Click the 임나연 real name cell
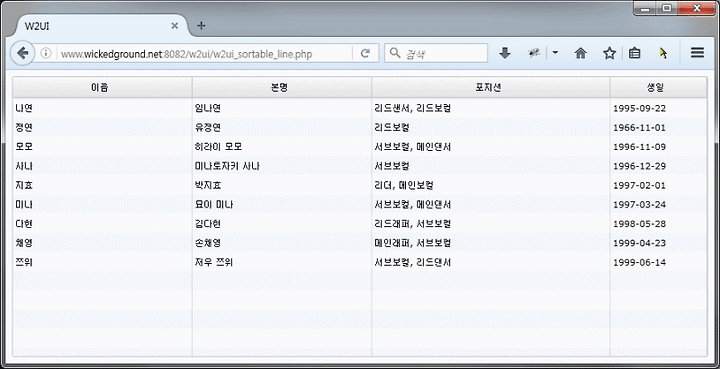Screen dimensions: 720x369 pyautogui.click(x=282, y=108)
